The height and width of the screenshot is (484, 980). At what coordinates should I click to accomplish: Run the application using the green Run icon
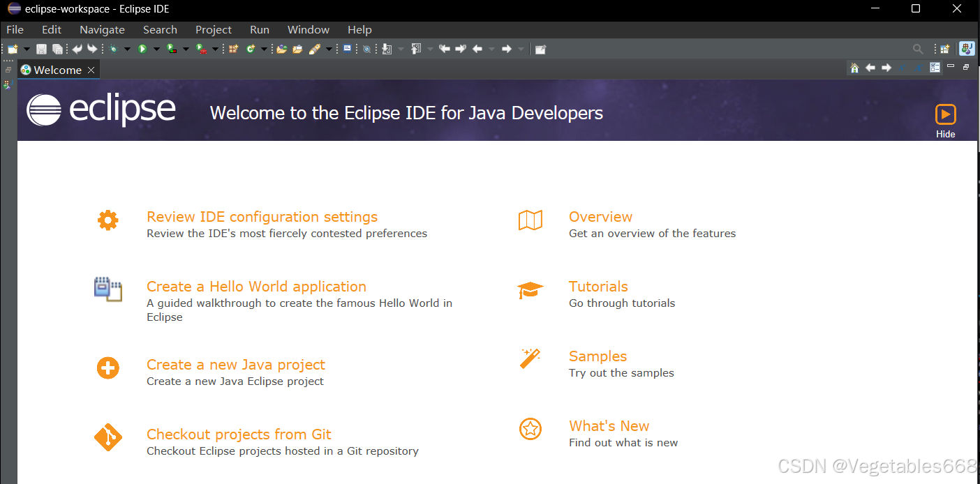pos(142,49)
